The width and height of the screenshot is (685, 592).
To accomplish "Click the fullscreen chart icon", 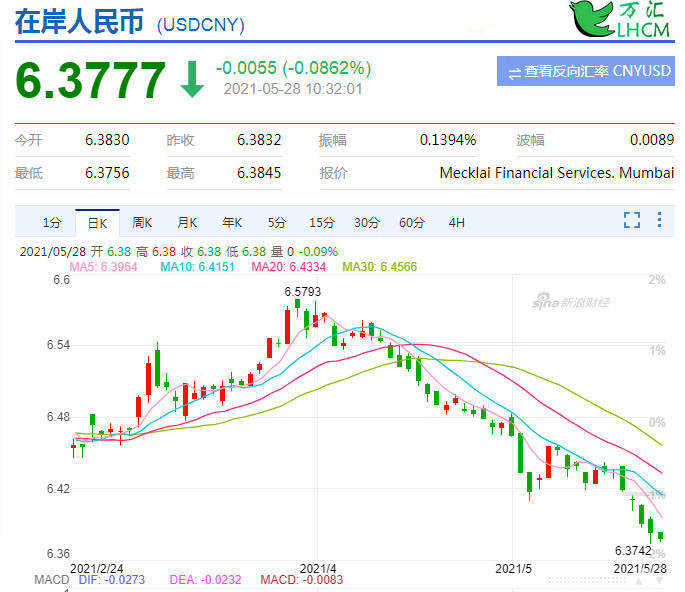I will (x=632, y=220).
